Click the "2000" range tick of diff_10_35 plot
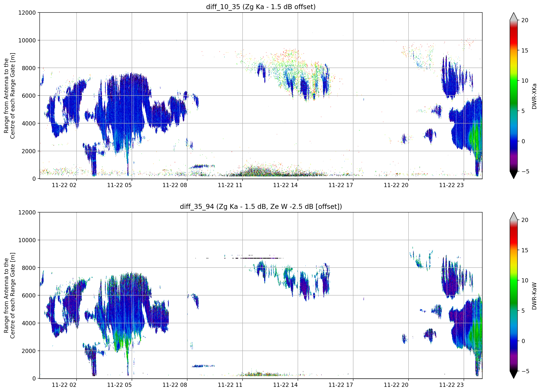This screenshot has width=541, height=392. pyautogui.click(x=29, y=151)
